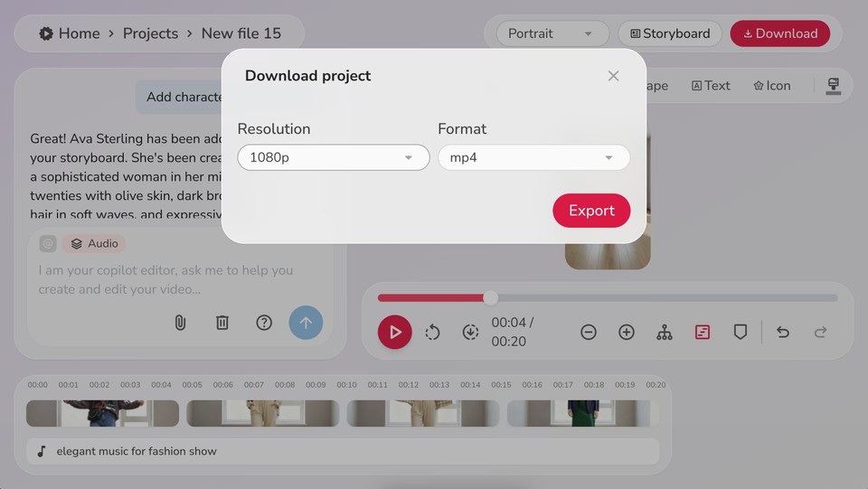The image size is (868, 489).
Task: Expand the Format mp4 dropdown
Action: click(533, 157)
